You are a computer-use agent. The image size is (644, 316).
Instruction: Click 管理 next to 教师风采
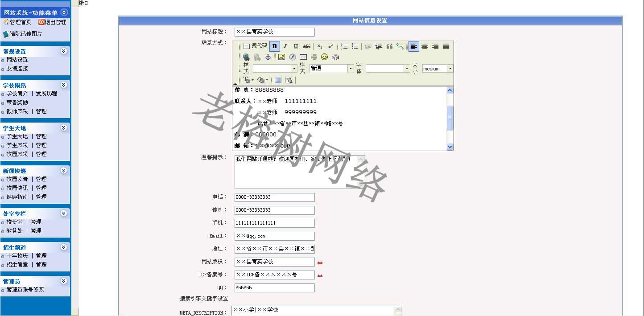41,111
